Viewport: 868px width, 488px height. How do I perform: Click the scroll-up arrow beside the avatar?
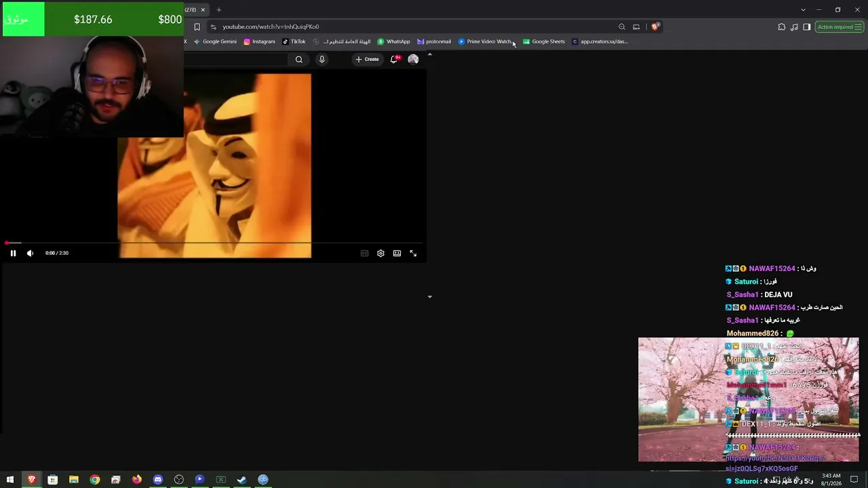coord(429,55)
